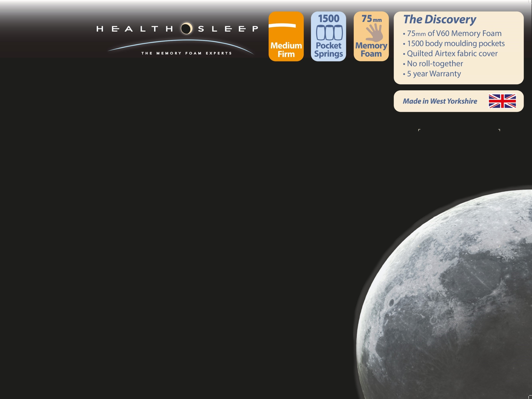This screenshot has width=532, height=399.
Task: Click the word SLEEP in the logo
Action: (x=228, y=29)
